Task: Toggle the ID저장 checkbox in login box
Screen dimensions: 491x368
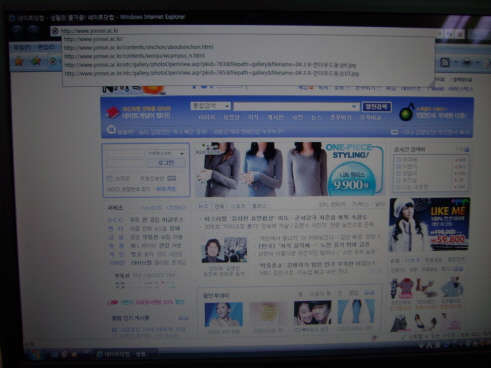Action: pyautogui.click(x=109, y=179)
